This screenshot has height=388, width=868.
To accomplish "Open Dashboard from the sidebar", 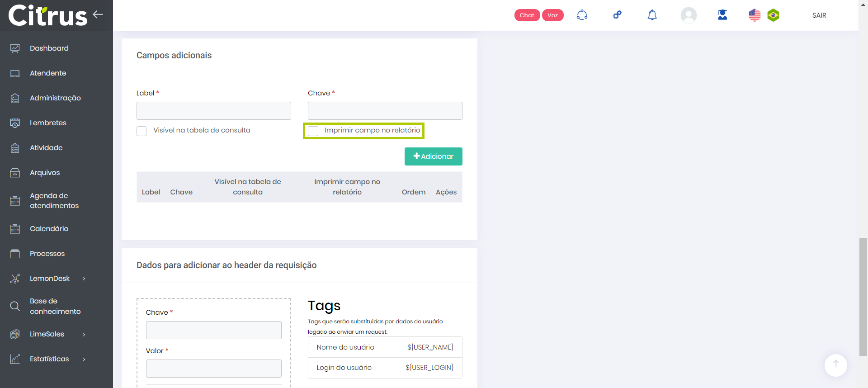I will click(49, 48).
